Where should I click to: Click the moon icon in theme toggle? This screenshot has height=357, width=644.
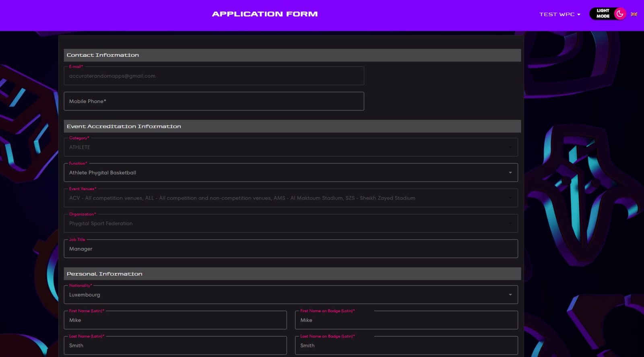620,14
